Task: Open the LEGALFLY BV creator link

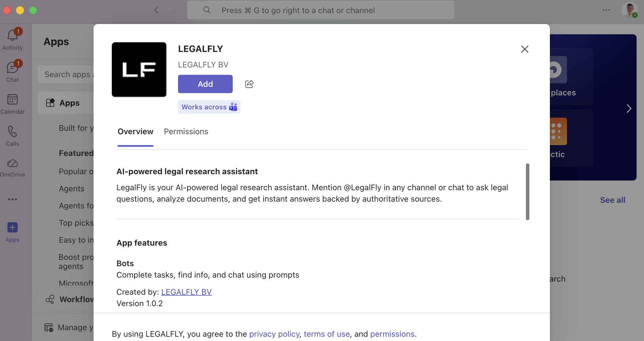Action: point(186,292)
